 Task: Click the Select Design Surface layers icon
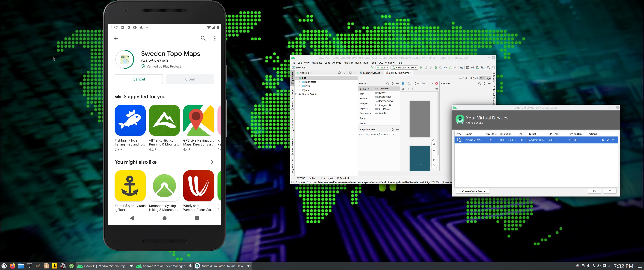(403, 83)
